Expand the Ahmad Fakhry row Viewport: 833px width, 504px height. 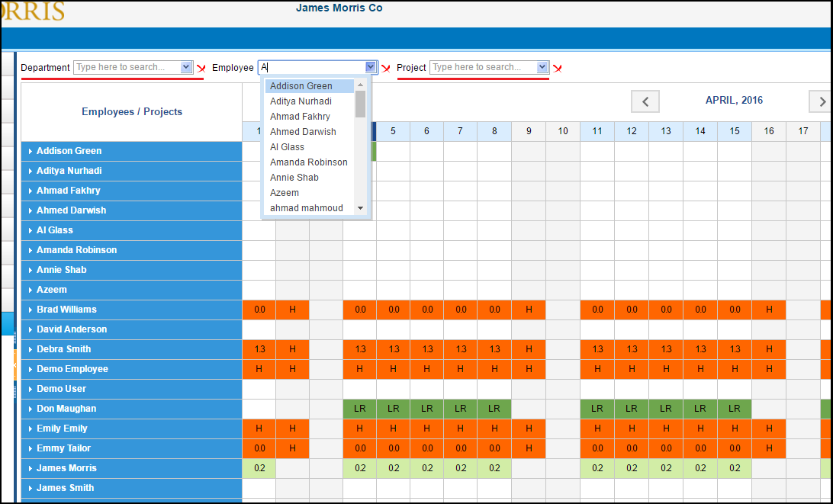coord(31,191)
